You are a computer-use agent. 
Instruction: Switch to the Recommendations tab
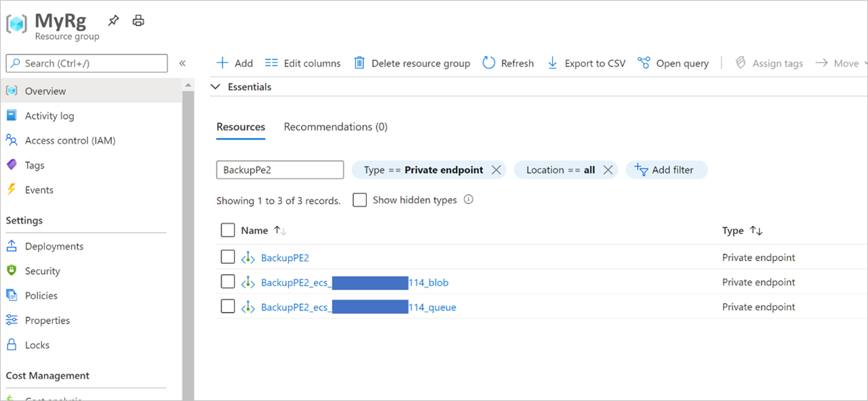coord(335,127)
